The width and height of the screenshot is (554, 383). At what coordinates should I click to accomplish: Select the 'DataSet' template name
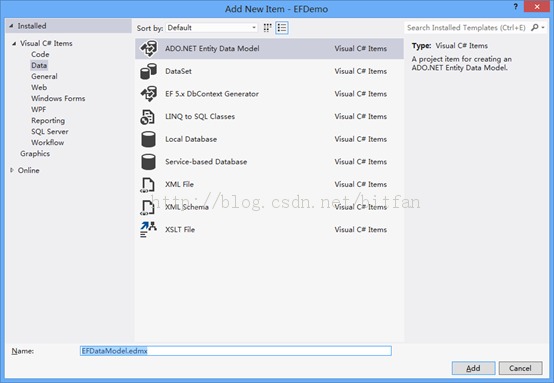[178, 71]
